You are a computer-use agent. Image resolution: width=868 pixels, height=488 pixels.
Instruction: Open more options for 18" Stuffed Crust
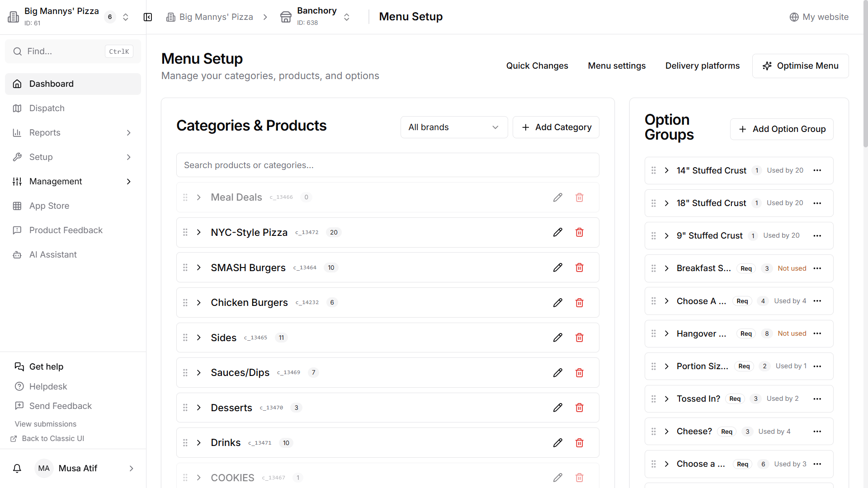(817, 203)
